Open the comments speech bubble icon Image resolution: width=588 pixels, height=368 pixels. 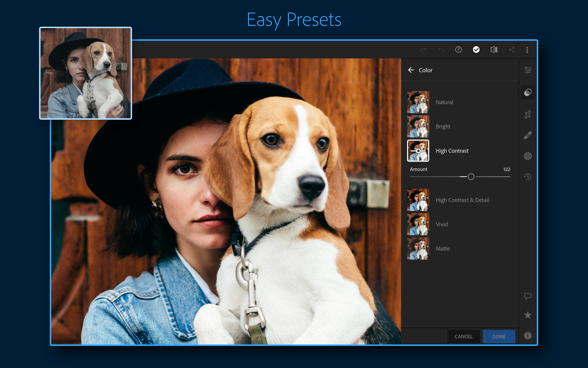(528, 296)
